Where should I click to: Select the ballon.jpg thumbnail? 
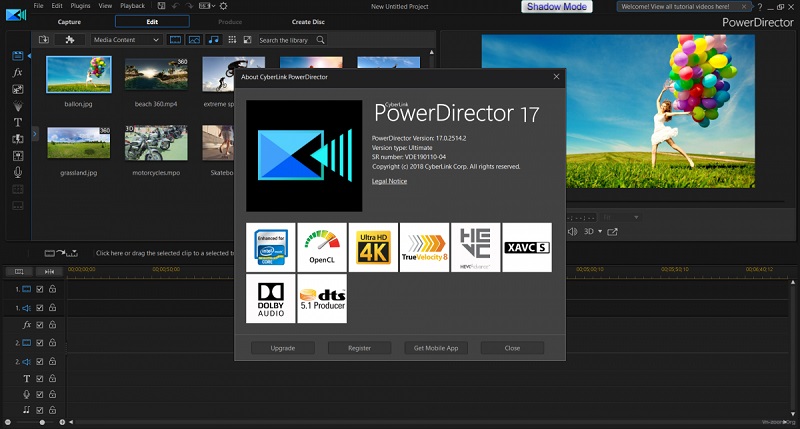(x=79, y=74)
